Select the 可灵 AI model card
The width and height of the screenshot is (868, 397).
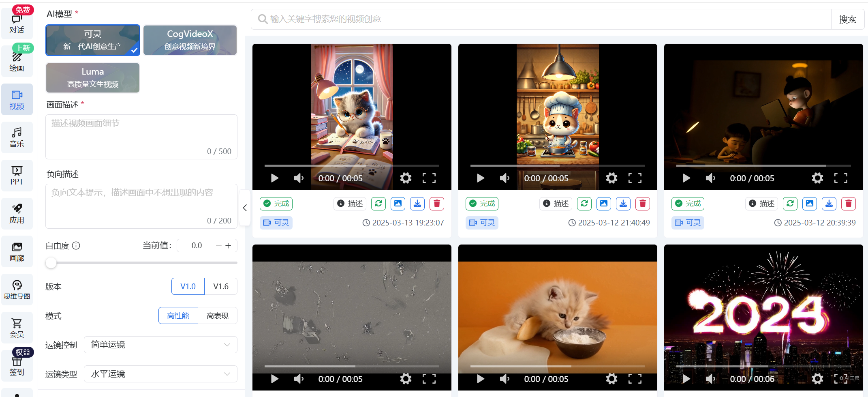pos(93,40)
